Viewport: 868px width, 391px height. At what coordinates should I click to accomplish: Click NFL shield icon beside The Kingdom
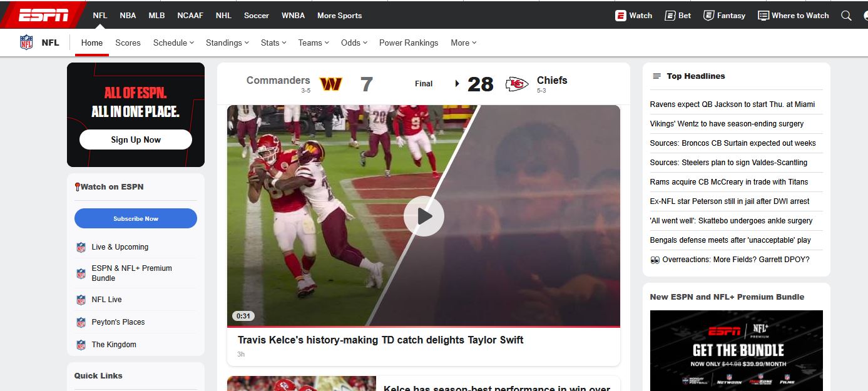click(x=81, y=345)
